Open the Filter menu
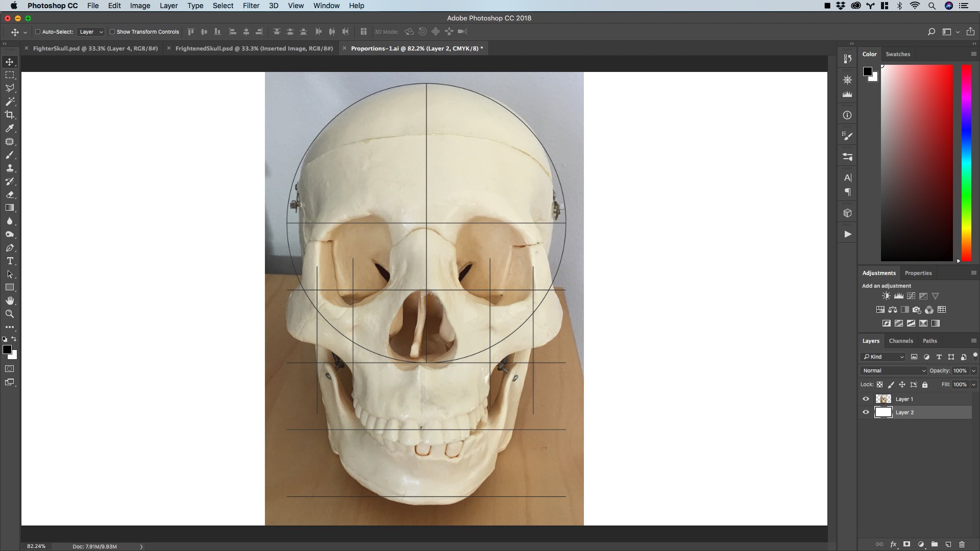 [251, 6]
